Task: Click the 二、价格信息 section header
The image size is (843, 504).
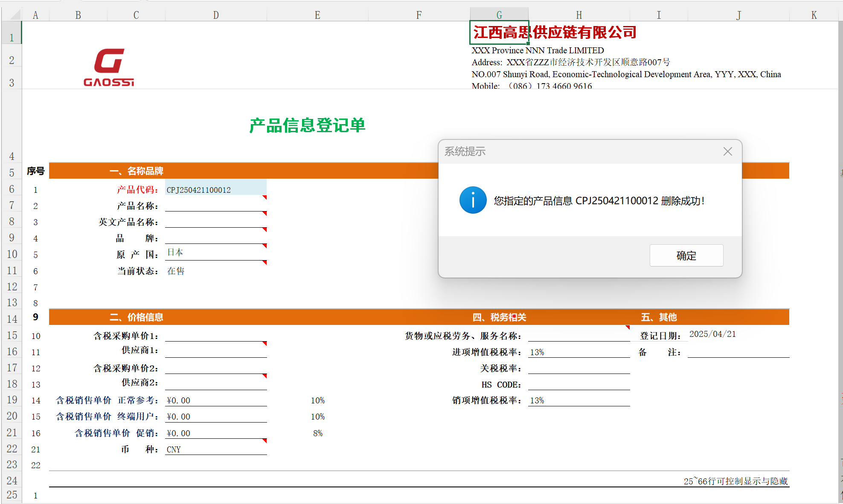Action: [137, 317]
